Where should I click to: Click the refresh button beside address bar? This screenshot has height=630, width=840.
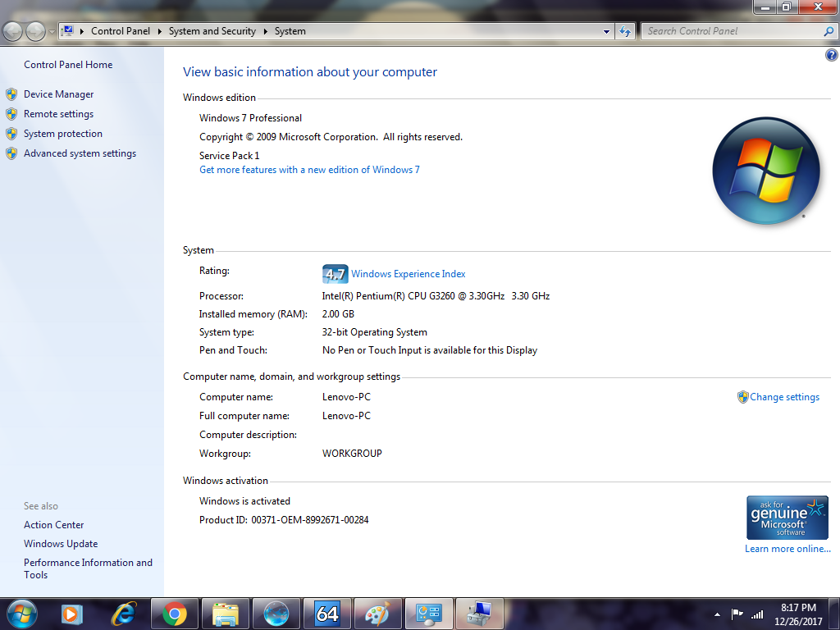pyautogui.click(x=625, y=31)
